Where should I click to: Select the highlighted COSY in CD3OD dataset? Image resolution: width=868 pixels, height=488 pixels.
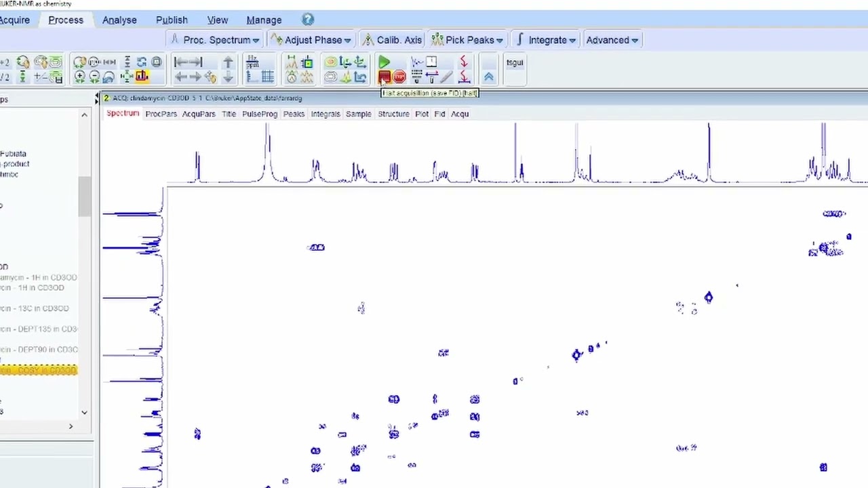[x=39, y=371]
